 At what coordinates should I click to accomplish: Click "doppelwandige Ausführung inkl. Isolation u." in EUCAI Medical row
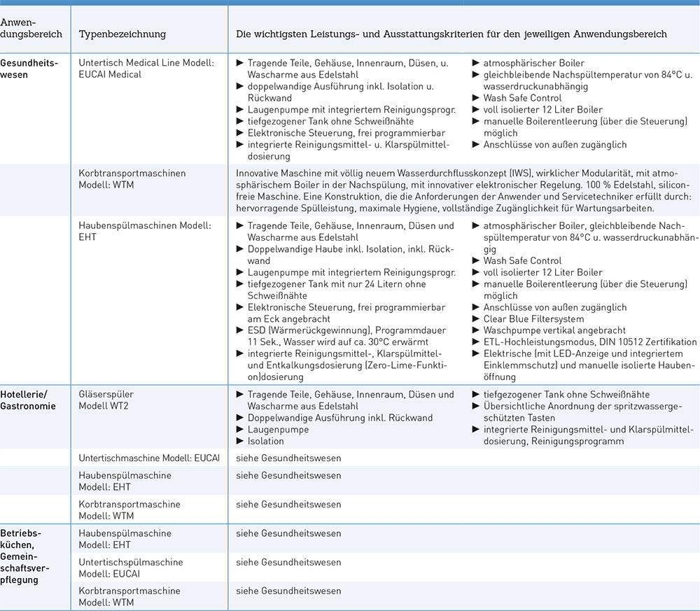tap(341, 86)
